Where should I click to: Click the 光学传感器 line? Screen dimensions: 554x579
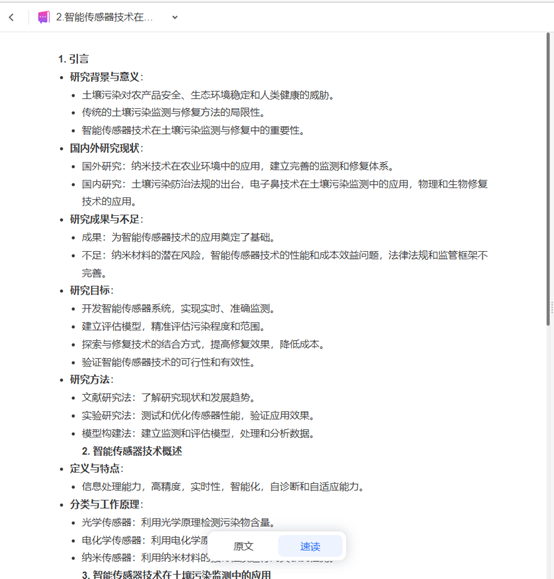(178, 523)
